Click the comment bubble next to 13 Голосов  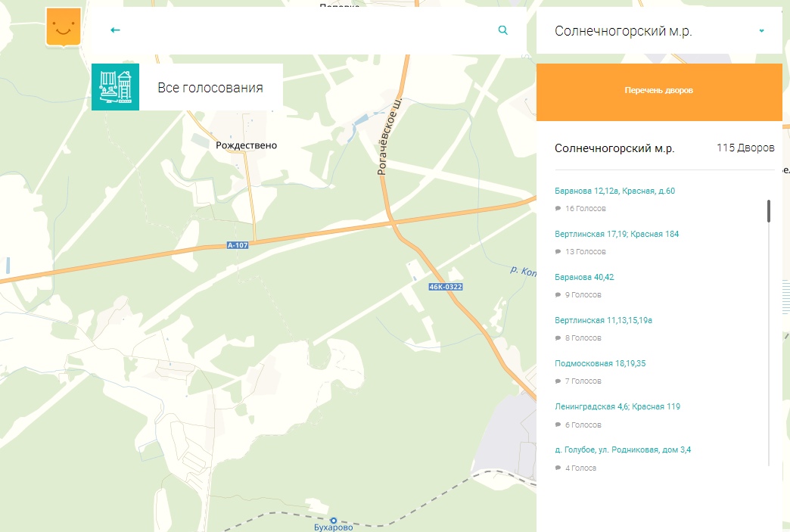click(558, 251)
